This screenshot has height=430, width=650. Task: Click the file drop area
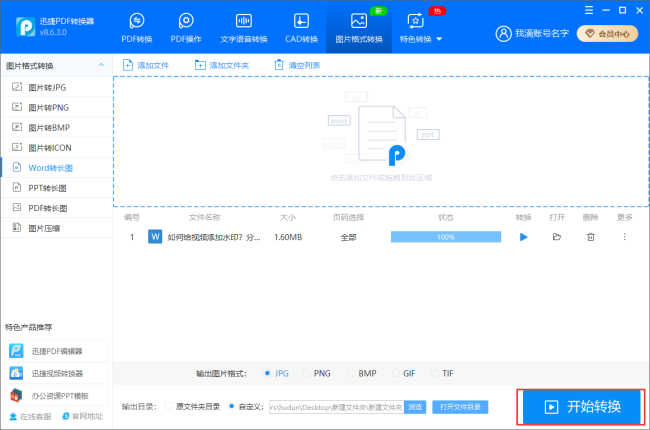point(381,141)
